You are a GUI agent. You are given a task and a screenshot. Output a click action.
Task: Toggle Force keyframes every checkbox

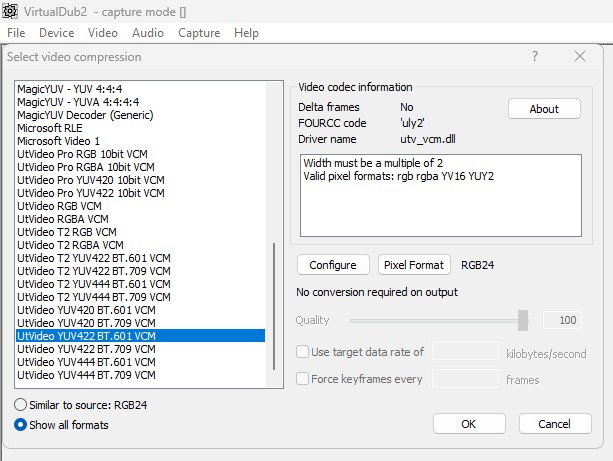tap(303, 379)
